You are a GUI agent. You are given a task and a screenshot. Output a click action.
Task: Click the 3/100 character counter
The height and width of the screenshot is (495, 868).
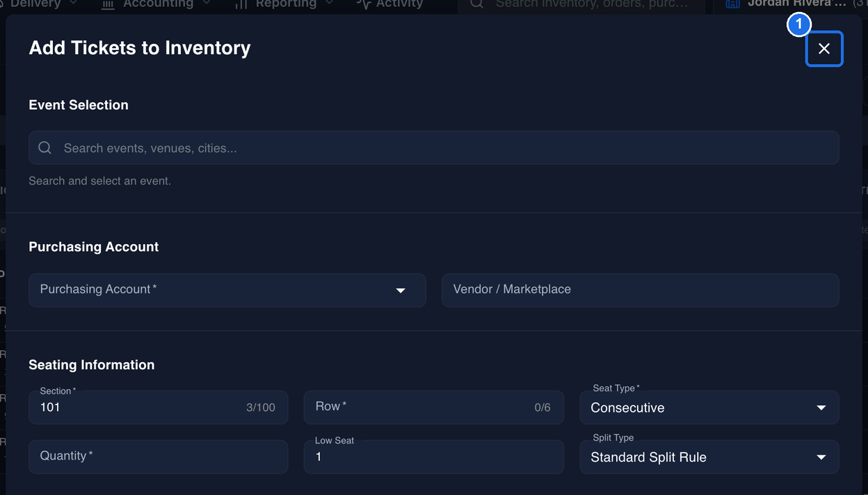tap(261, 407)
